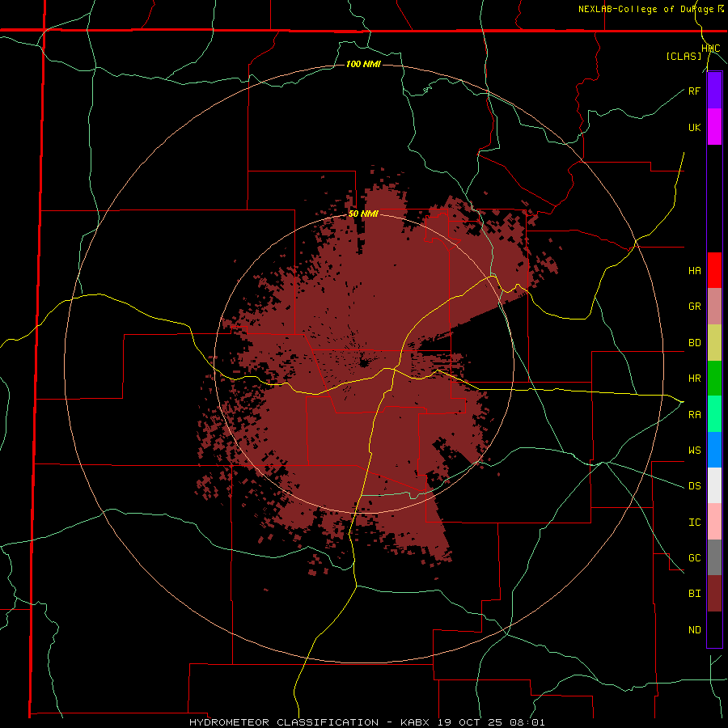Click the HA legend label

pyautogui.click(x=694, y=271)
